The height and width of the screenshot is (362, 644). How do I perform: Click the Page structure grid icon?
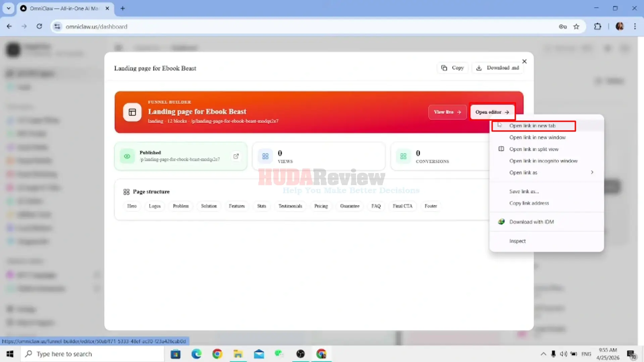click(126, 192)
